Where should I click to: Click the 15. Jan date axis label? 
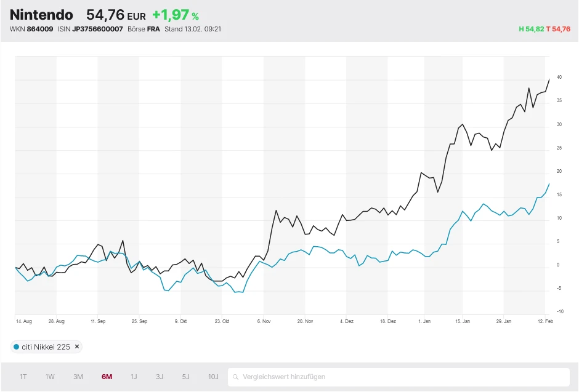tap(463, 321)
